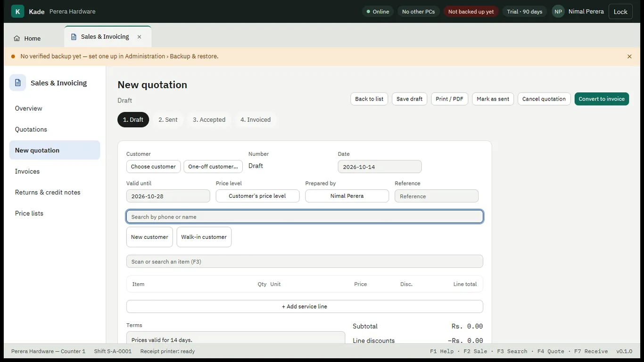Select New quotation in the sidebar

55,150
